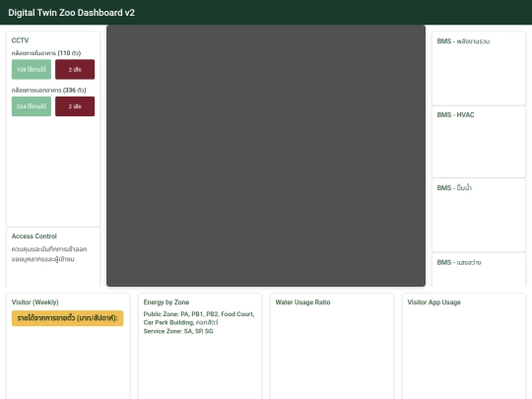
Task: Open the first BMS card at the top of the right column
Action: [479, 68]
